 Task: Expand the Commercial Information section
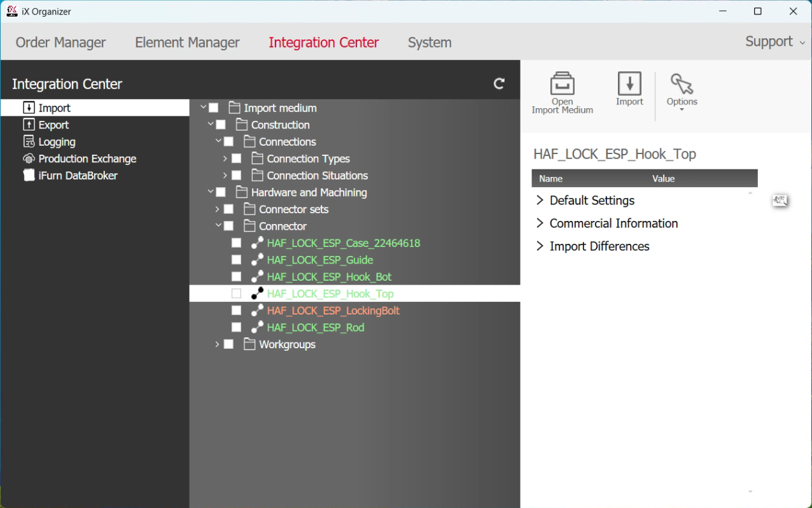[x=540, y=223]
